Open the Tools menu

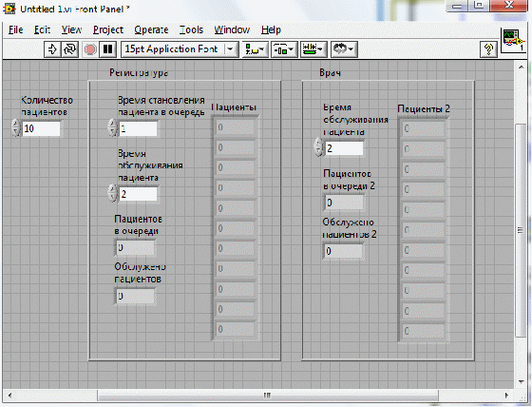191,29
